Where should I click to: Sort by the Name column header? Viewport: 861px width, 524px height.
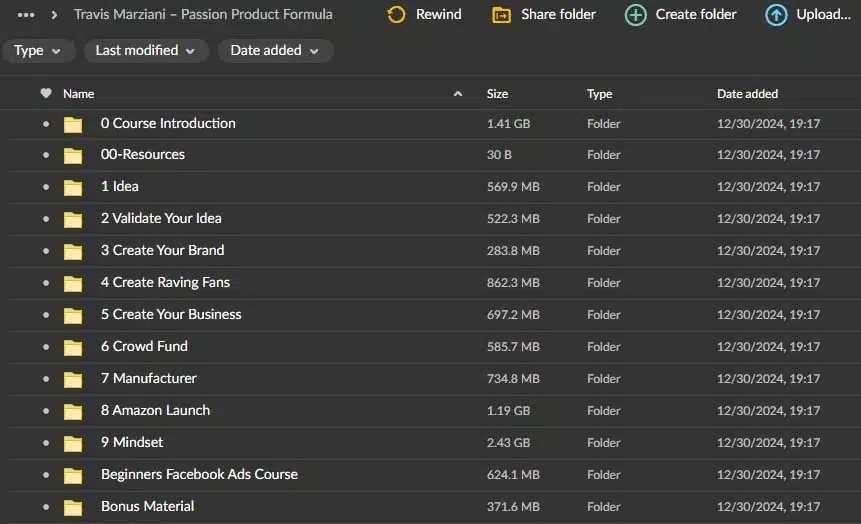click(79, 94)
